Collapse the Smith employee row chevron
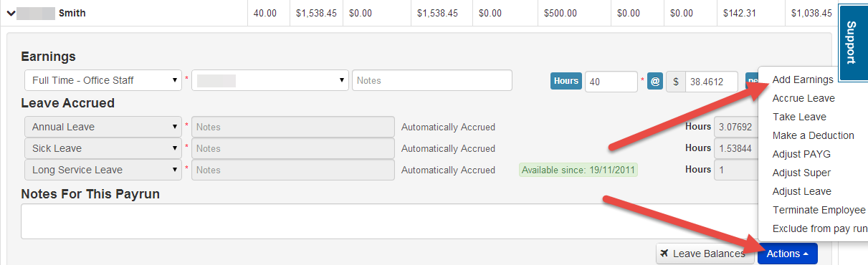Image resolution: width=868 pixels, height=265 pixels. (x=11, y=13)
